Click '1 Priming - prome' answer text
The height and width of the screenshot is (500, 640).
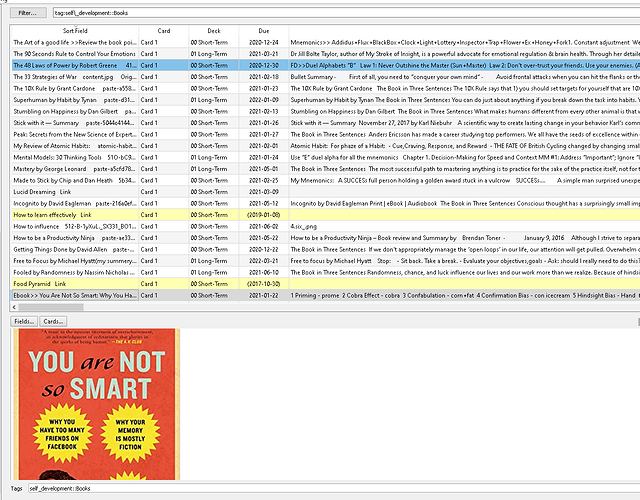[x=315, y=295]
